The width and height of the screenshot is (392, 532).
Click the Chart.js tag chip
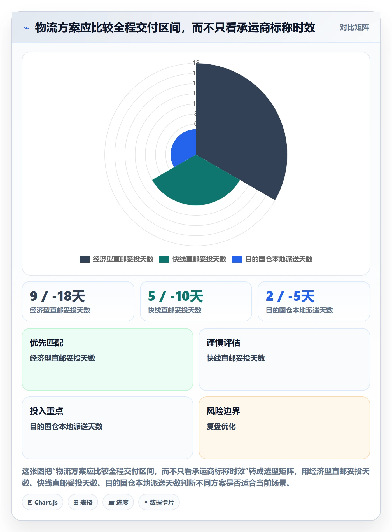click(43, 502)
